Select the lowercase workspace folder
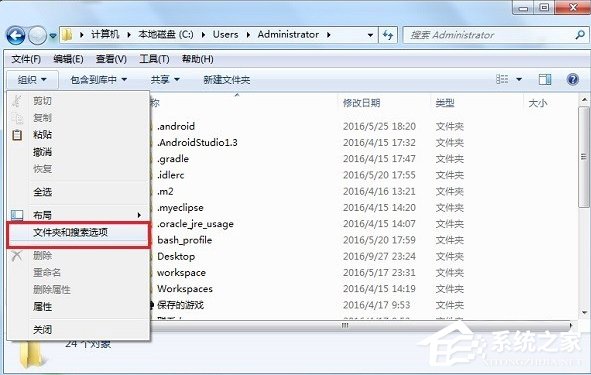This screenshot has height=375, width=591. point(181,272)
